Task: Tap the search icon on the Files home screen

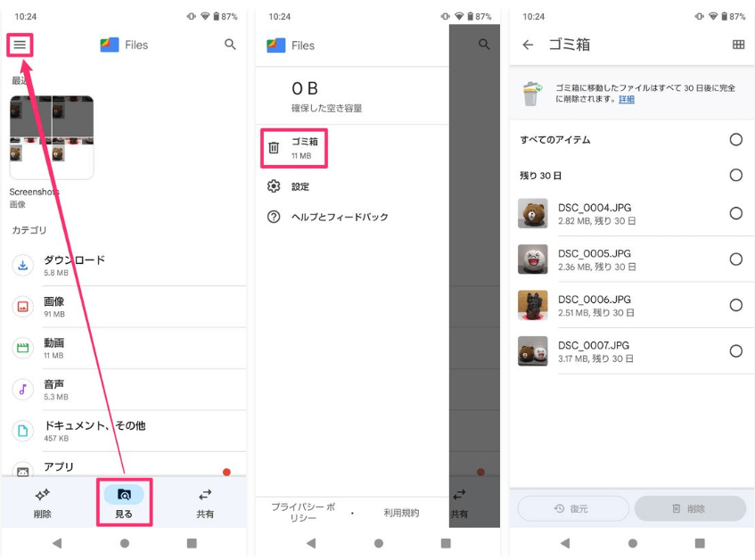Action: point(230,45)
